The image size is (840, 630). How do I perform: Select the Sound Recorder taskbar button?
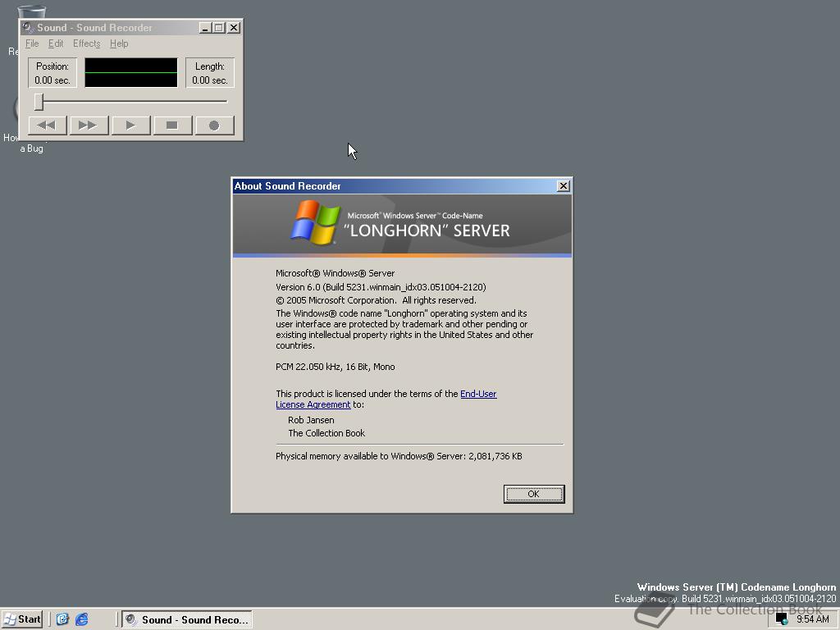click(187, 620)
